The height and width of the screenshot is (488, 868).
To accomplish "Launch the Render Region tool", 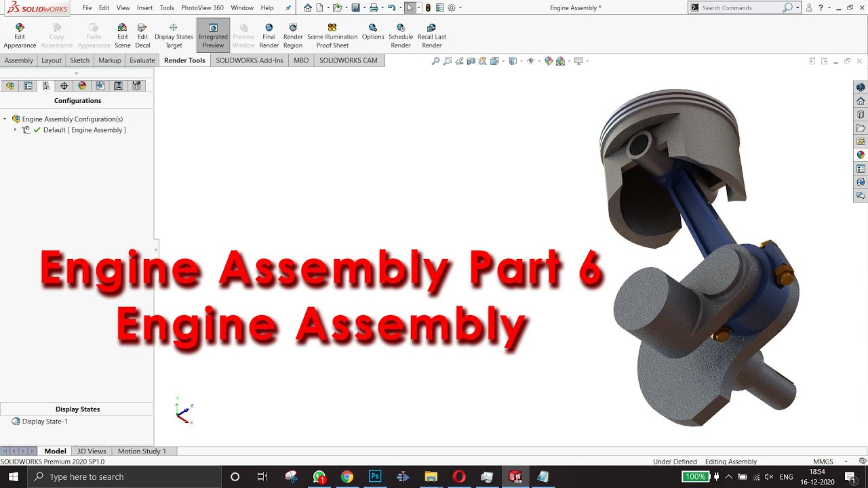I will click(292, 34).
